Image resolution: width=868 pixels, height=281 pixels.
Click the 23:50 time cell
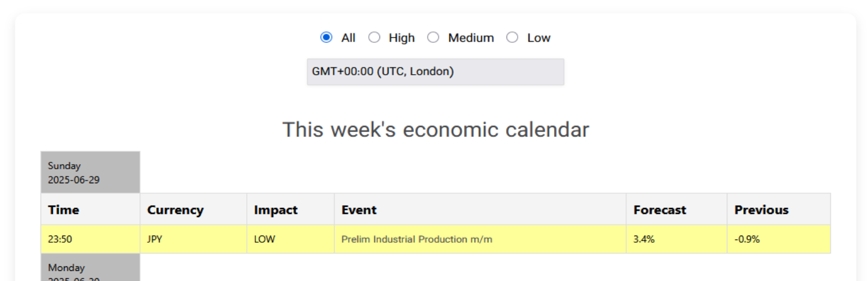pyautogui.click(x=60, y=239)
